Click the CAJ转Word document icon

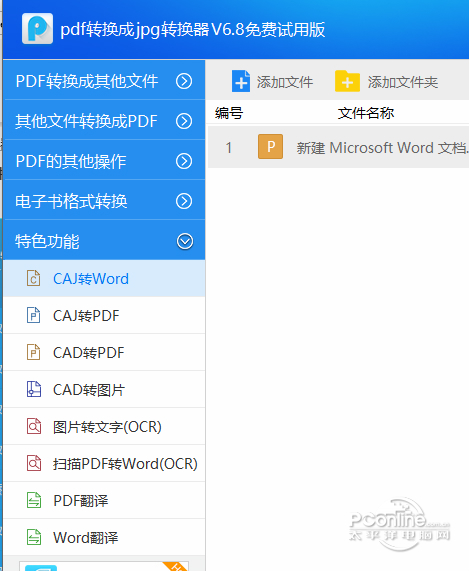click(34, 279)
